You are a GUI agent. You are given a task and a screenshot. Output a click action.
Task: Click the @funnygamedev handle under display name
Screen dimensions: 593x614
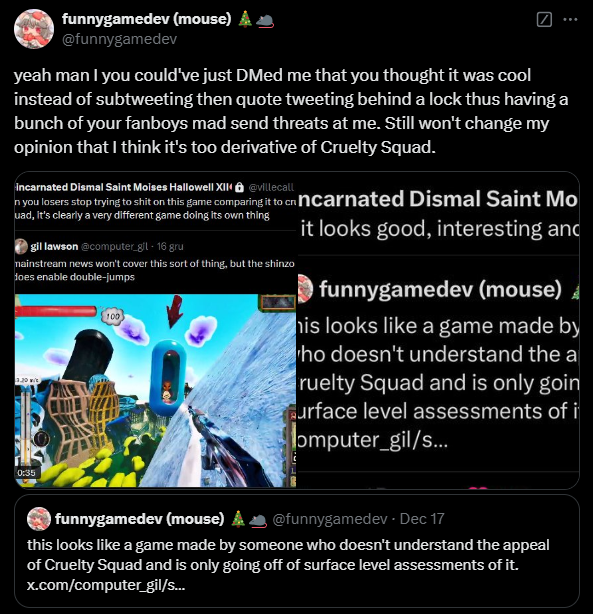click(x=119, y=39)
